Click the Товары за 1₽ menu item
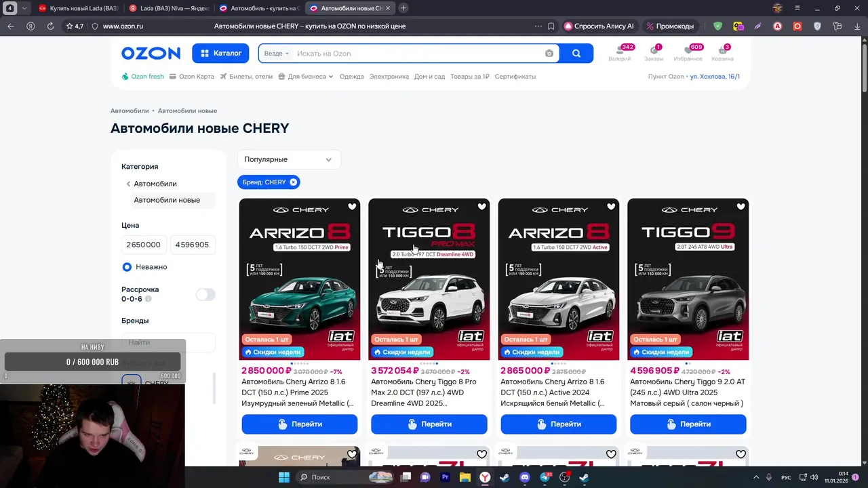 (469, 77)
